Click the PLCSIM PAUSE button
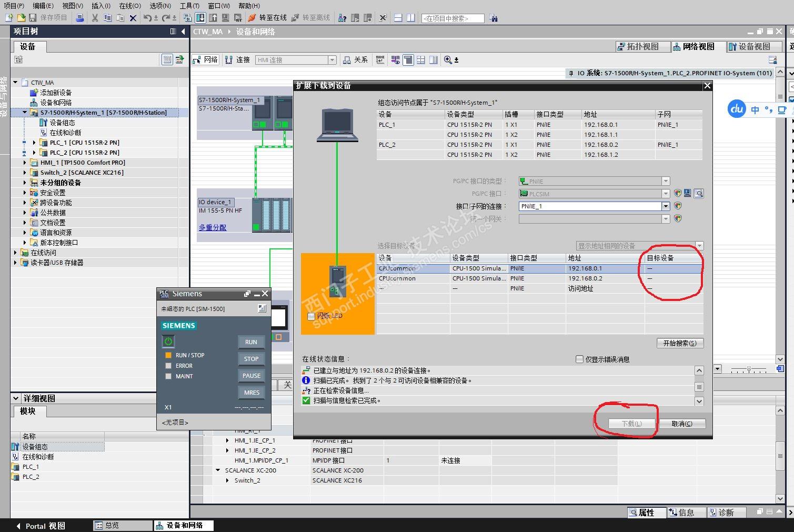Viewport: 794px width, 532px height. (251, 376)
